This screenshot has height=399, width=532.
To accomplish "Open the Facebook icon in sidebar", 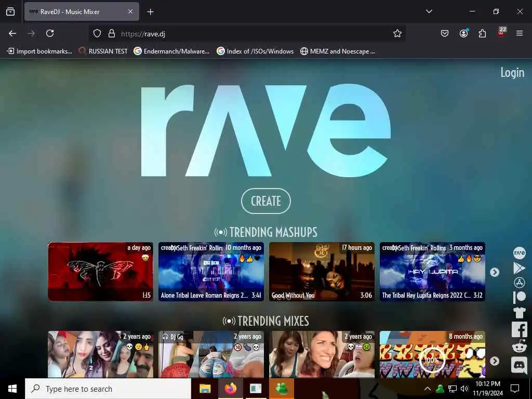I will (x=519, y=329).
